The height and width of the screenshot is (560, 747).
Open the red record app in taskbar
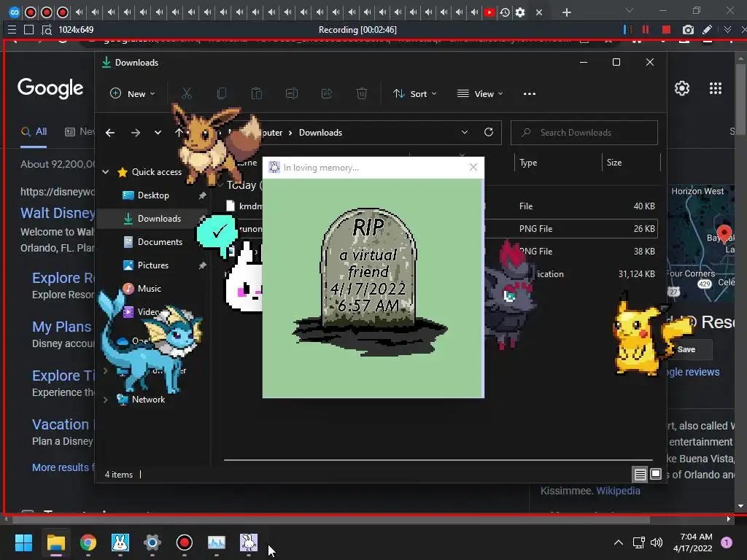[x=185, y=542]
